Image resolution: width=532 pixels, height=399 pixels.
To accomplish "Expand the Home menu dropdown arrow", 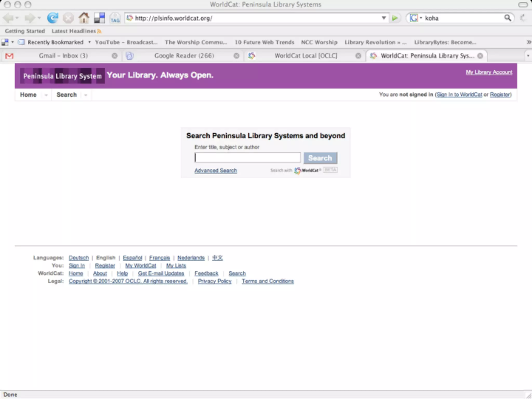I will point(46,95).
